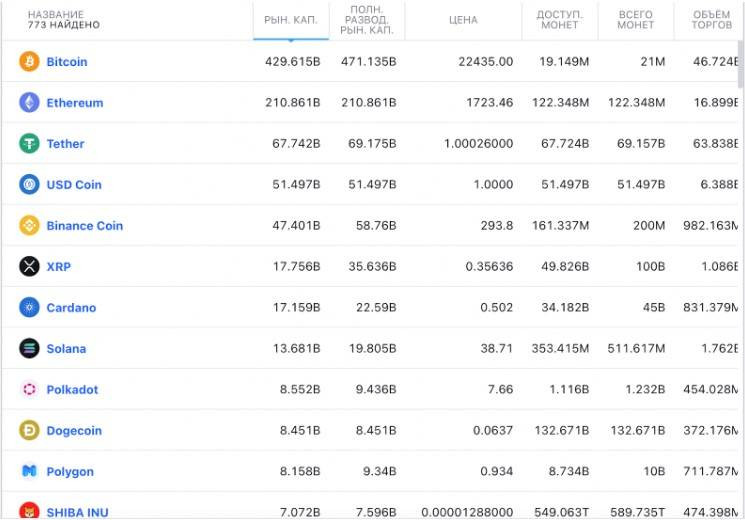
Task: Sort by ОБЪЁМ ТОРГОВ column header
Action: (711, 20)
